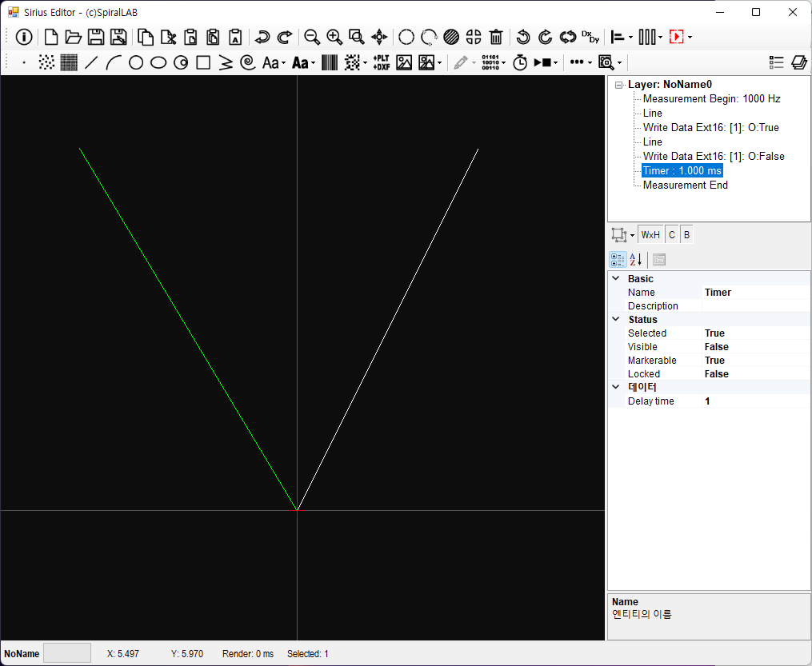
Task: Select the pan arrows tool
Action: point(379,37)
